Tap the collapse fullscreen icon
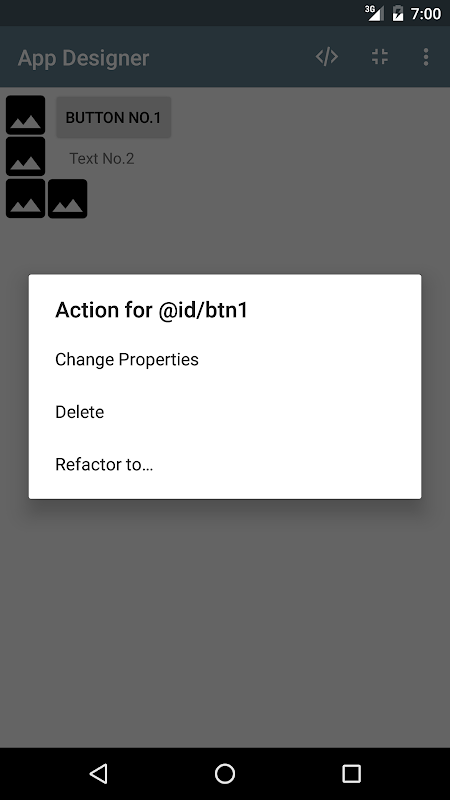This screenshot has height=800, width=450. (x=380, y=57)
